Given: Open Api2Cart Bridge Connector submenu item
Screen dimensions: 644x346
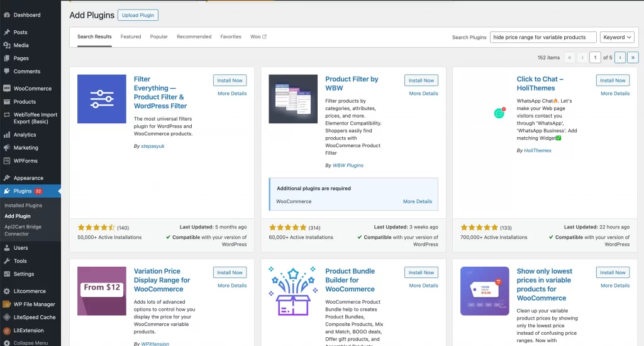Looking at the screenshot, I should 23,230.
